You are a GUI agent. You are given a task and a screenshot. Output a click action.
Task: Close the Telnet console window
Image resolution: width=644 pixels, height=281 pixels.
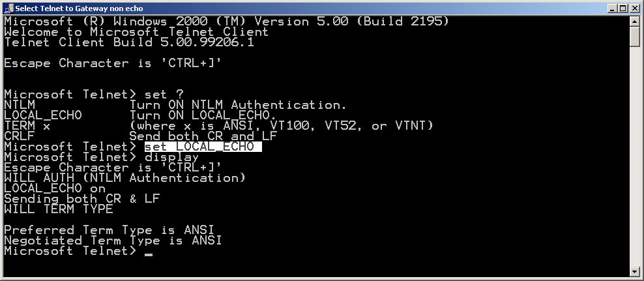tap(634, 8)
